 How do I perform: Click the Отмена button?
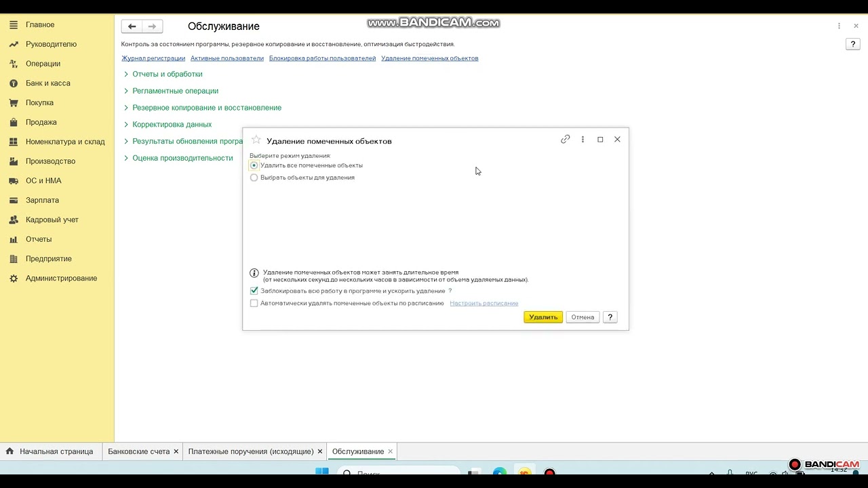click(x=583, y=317)
